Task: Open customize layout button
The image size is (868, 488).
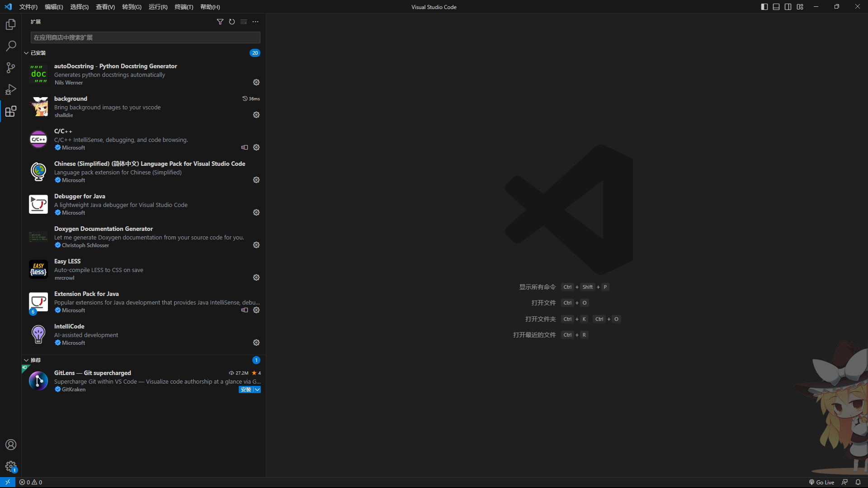Action: pyautogui.click(x=800, y=7)
